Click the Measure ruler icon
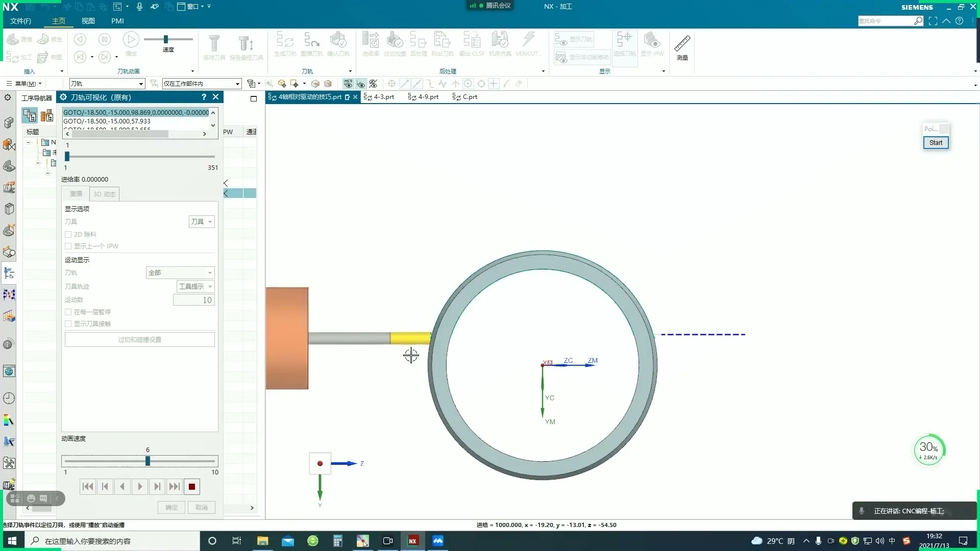 (682, 44)
